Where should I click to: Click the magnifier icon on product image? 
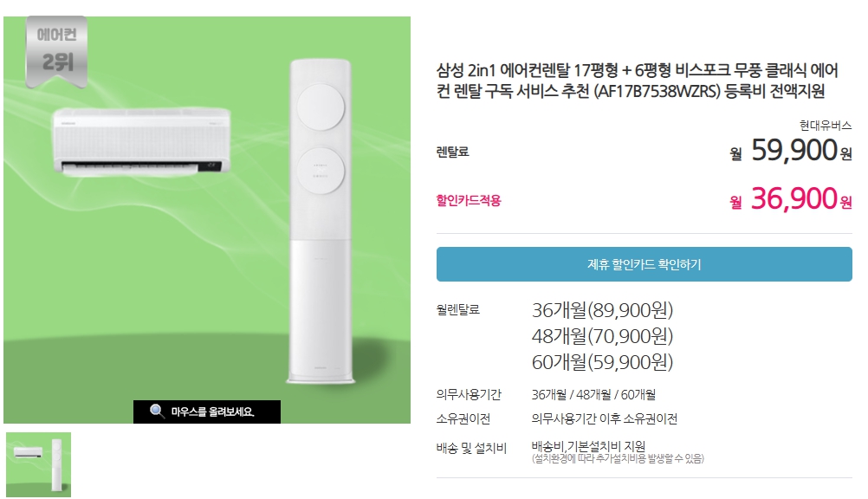click(157, 411)
